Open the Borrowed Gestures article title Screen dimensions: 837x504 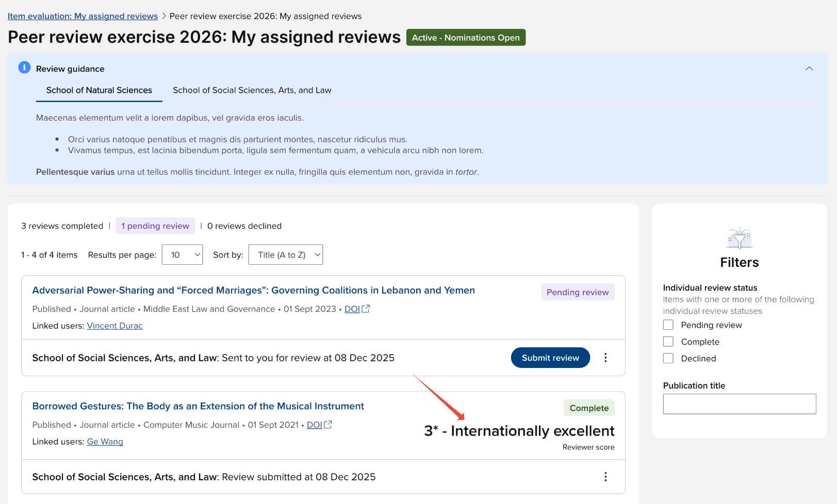[x=198, y=406]
